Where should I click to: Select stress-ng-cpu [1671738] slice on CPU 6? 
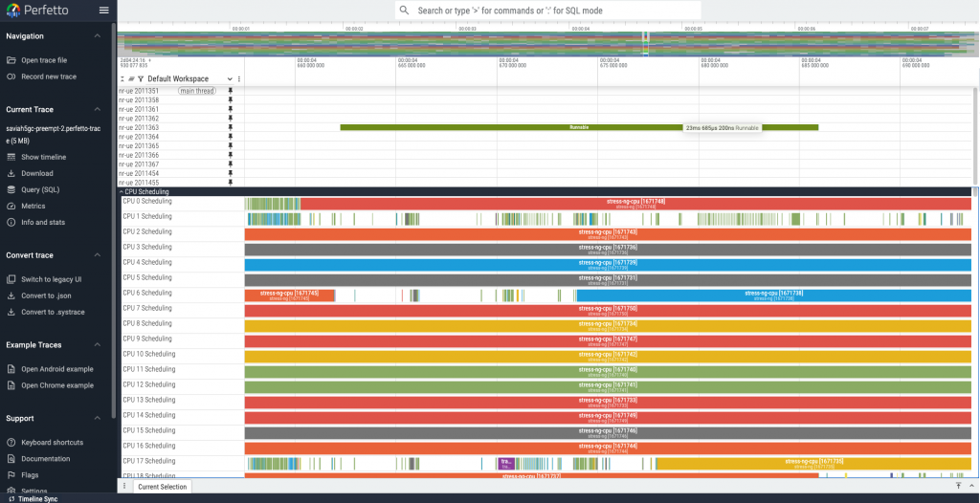(773, 295)
